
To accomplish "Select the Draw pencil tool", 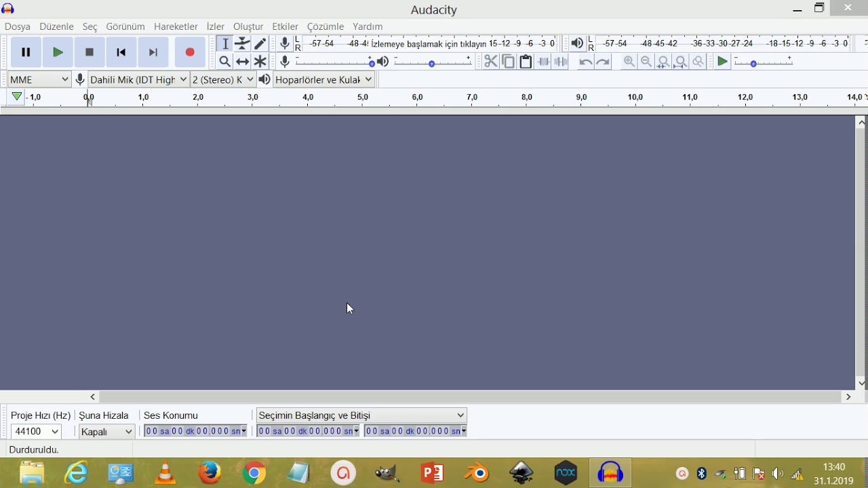I will pos(260,43).
